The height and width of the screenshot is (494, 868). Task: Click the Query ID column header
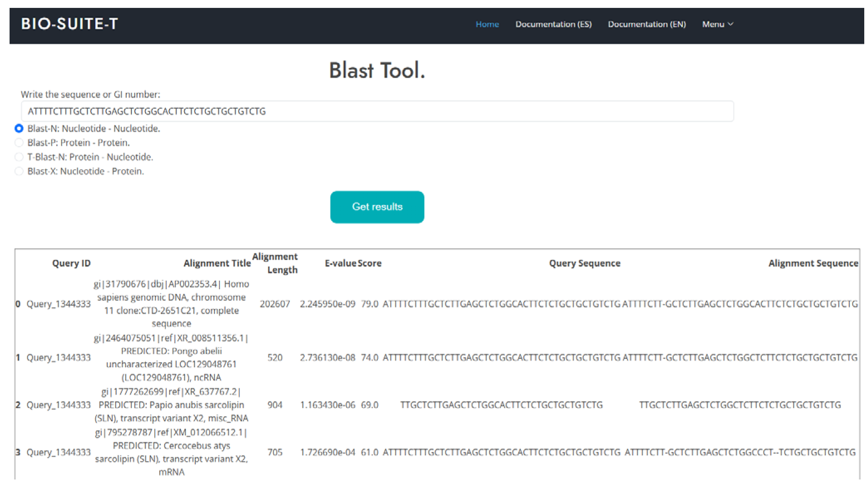pos(71,263)
